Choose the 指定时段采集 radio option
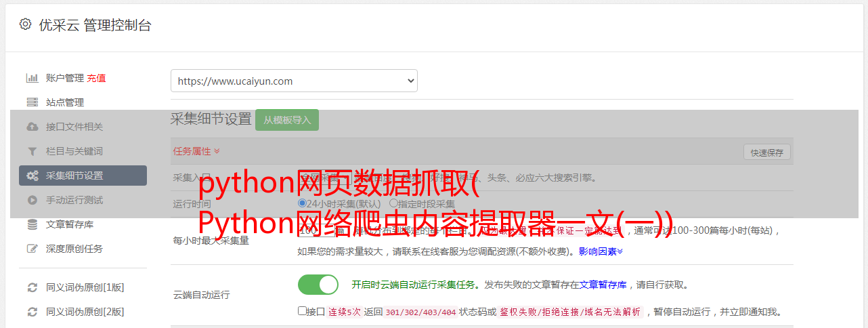Screen dimensions: 868x328 click(x=393, y=203)
